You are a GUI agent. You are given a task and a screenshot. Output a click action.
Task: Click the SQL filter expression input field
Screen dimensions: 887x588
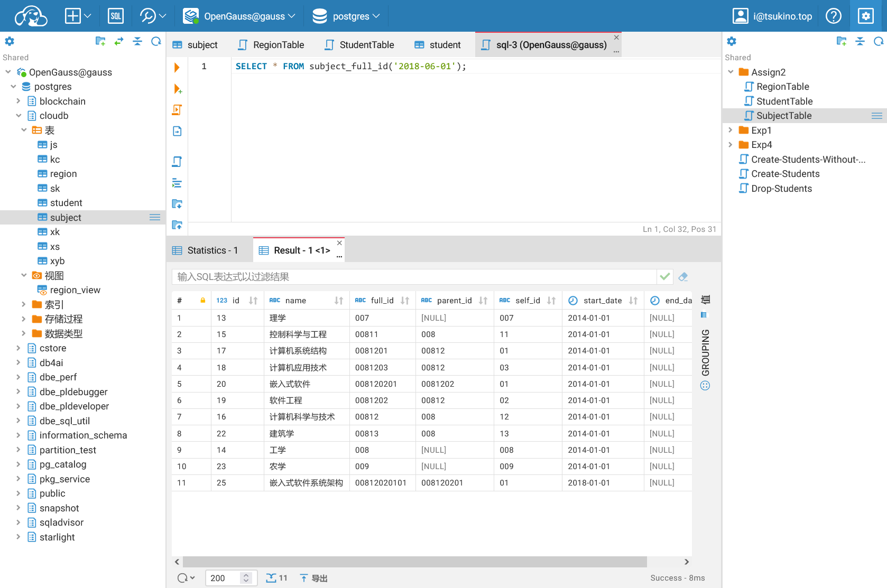(x=413, y=277)
